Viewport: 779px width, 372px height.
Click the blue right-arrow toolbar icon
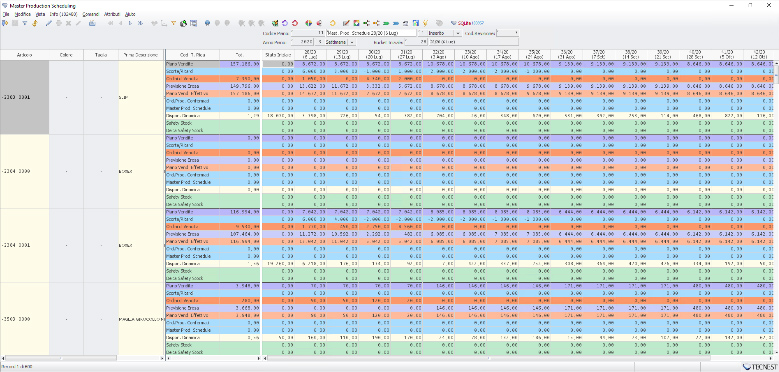[396, 23]
